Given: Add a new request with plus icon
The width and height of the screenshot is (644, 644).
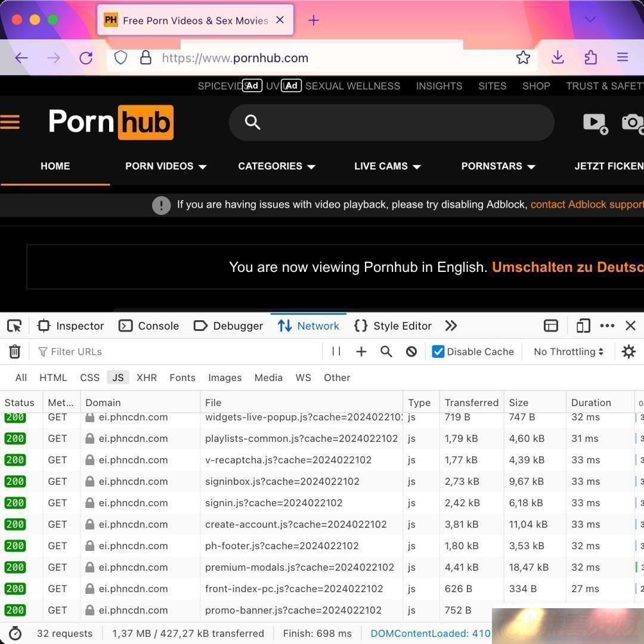Looking at the screenshot, I should click(x=361, y=352).
